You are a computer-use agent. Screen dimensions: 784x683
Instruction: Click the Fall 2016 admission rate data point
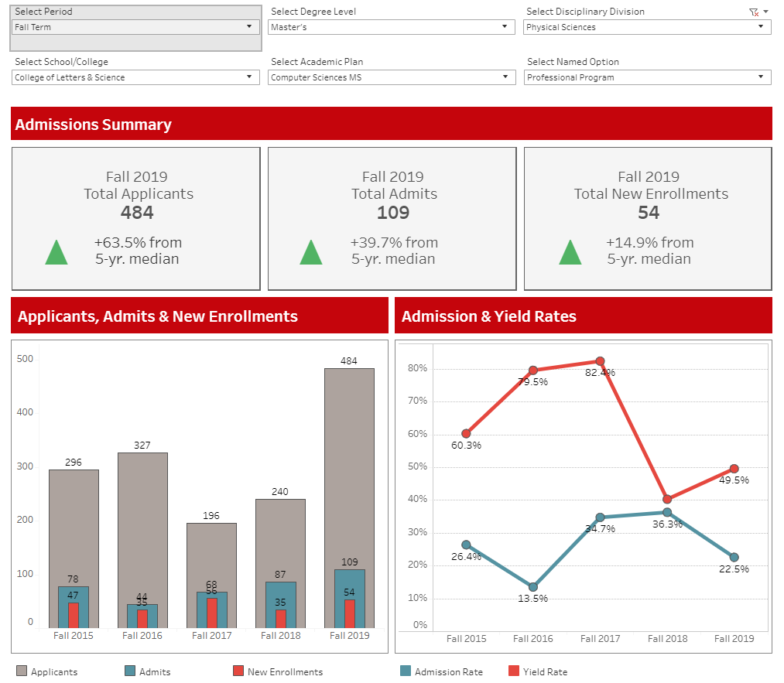[533, 587]
